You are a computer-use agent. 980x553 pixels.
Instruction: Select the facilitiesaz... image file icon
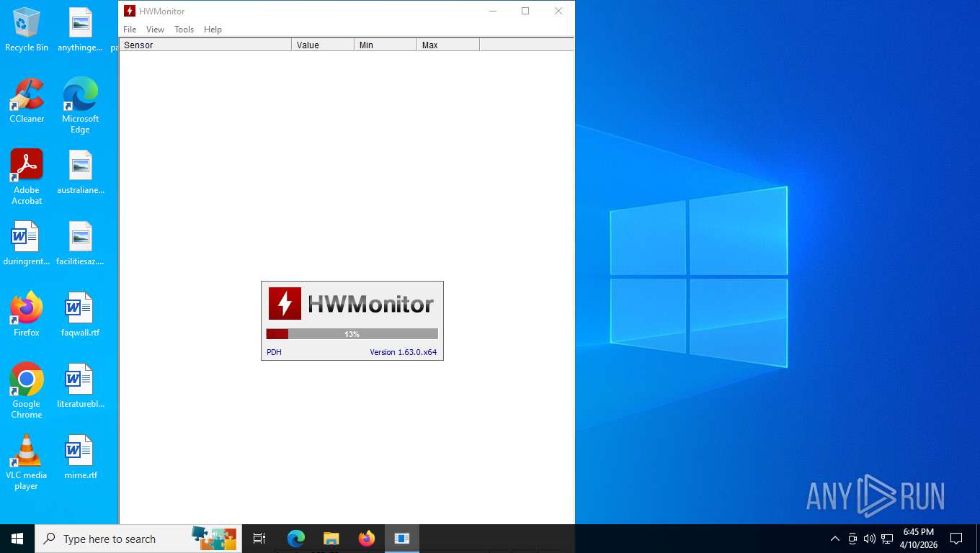[x=80, y=243]
